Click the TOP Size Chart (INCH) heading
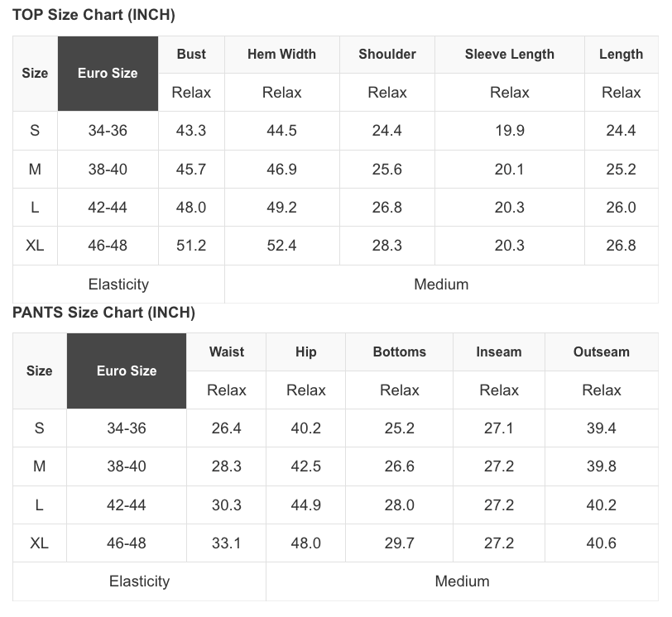This screenshot has height=617, width=672. tap(94, 15)
